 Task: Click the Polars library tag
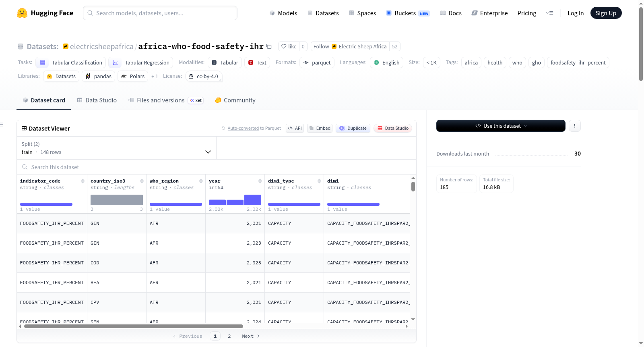pos(133,76)
